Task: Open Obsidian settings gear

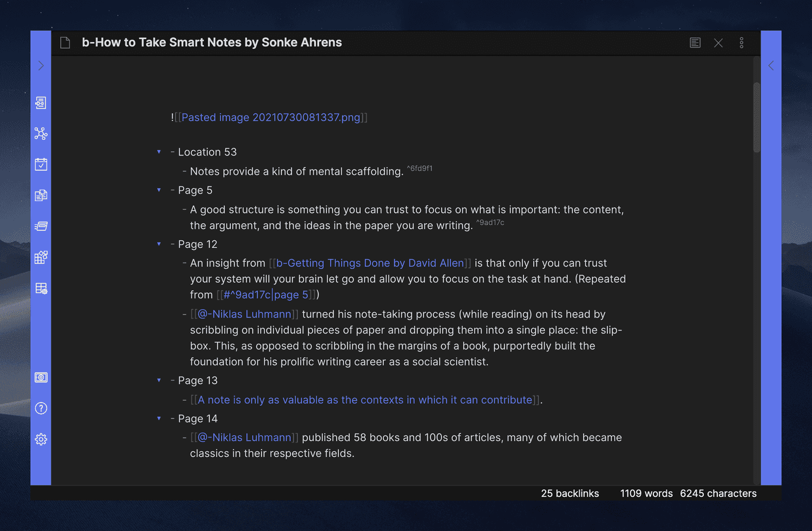Action: (x=41, y=439)
